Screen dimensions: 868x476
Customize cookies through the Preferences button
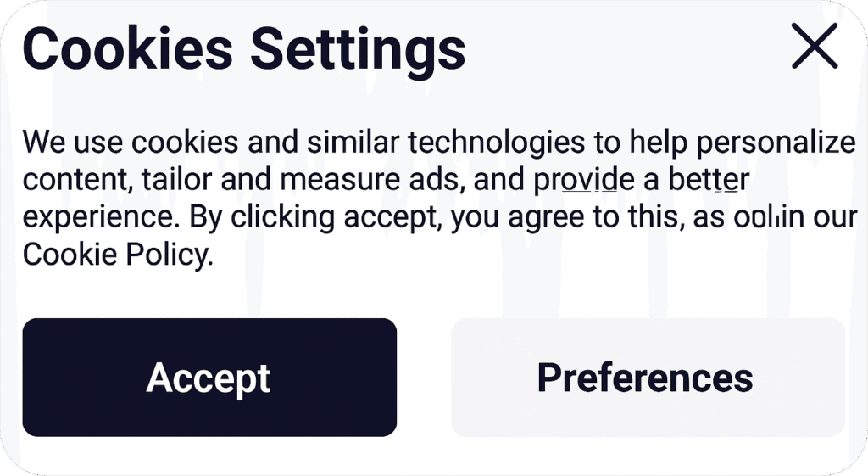pos(647,378)
